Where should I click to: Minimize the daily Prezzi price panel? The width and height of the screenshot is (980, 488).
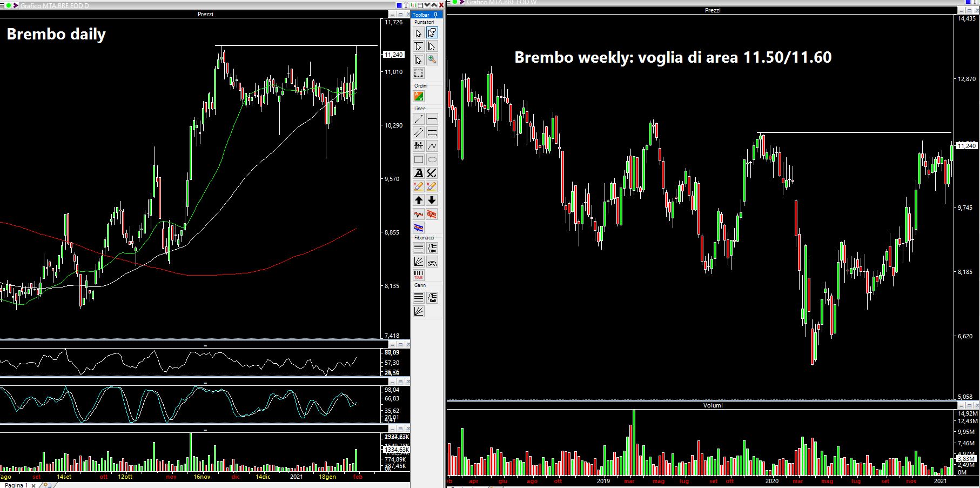tap(392, 14)
